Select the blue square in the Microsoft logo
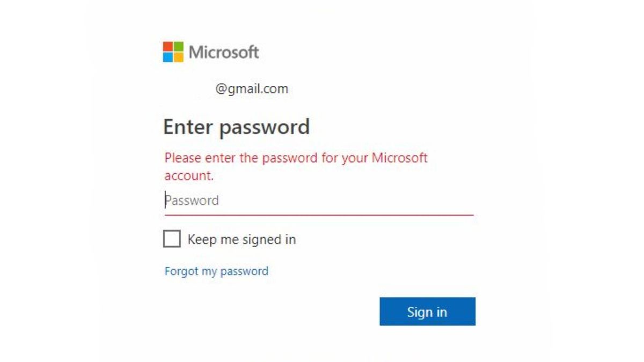644x362 pixels. pyautogui.click(x=168, y=57)
